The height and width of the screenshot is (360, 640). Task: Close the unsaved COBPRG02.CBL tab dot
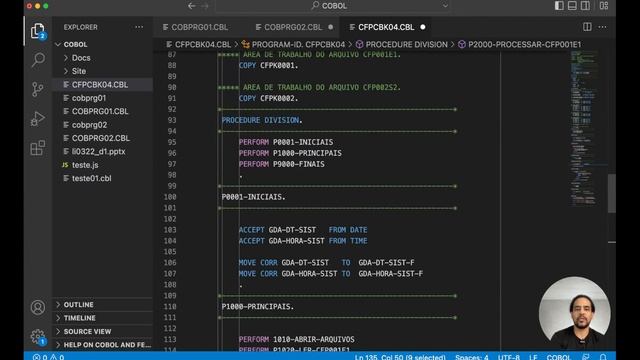click(x=331, y=27)
